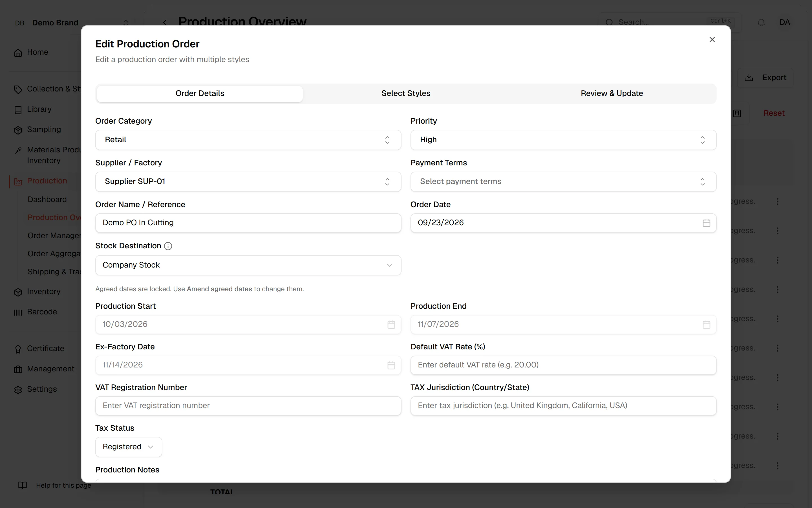
Task: Click the Barcode icon in the sidebar
Action: (18, 312)
